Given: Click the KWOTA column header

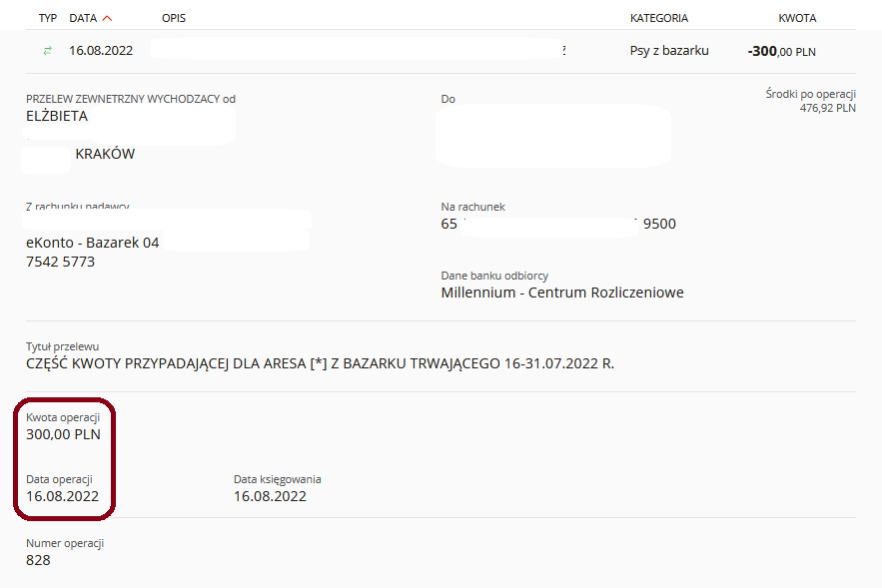Looking at the screenshot, I should click(x=797, y=19).
